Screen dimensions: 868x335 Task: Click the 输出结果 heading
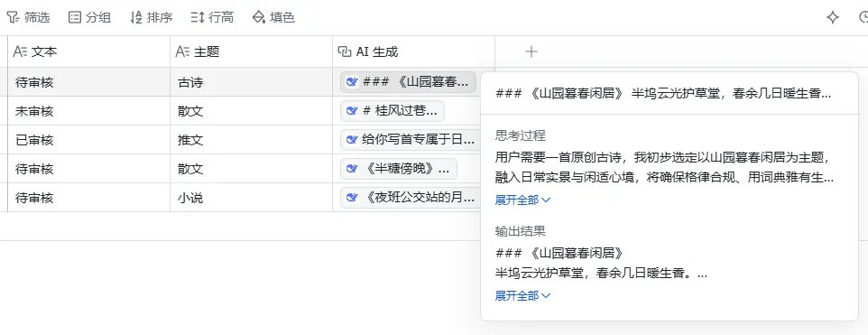click(x=521, y=231)
